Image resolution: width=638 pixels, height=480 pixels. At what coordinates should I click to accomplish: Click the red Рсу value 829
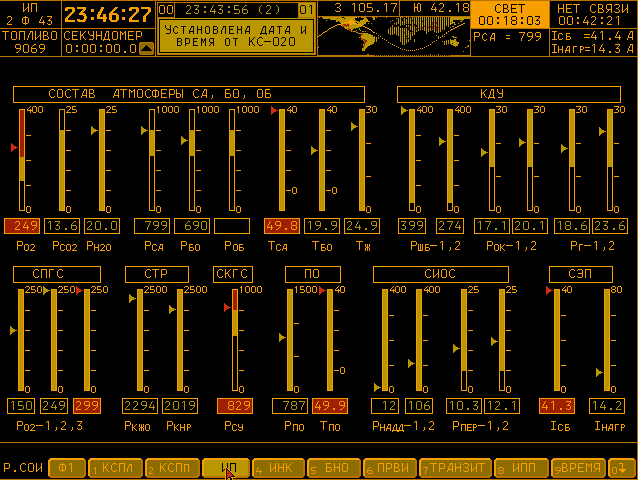(235, 406)
